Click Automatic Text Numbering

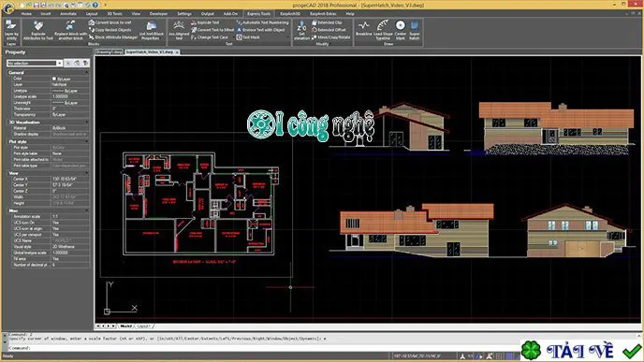[x=262, y=22]
